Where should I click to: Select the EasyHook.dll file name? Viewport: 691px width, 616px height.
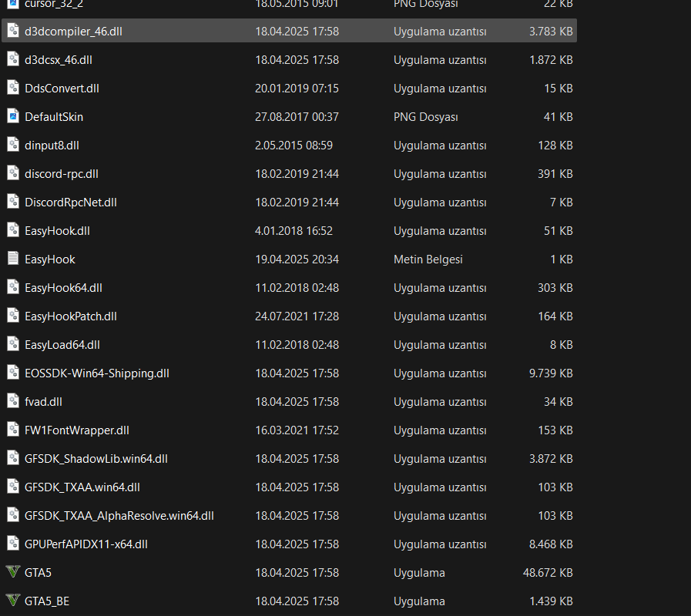[57, 231]
